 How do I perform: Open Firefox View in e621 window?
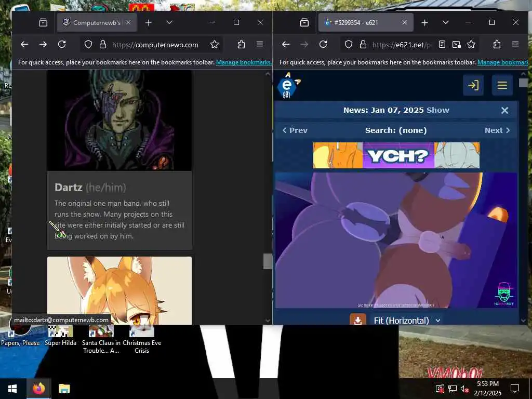click(304, 23)
